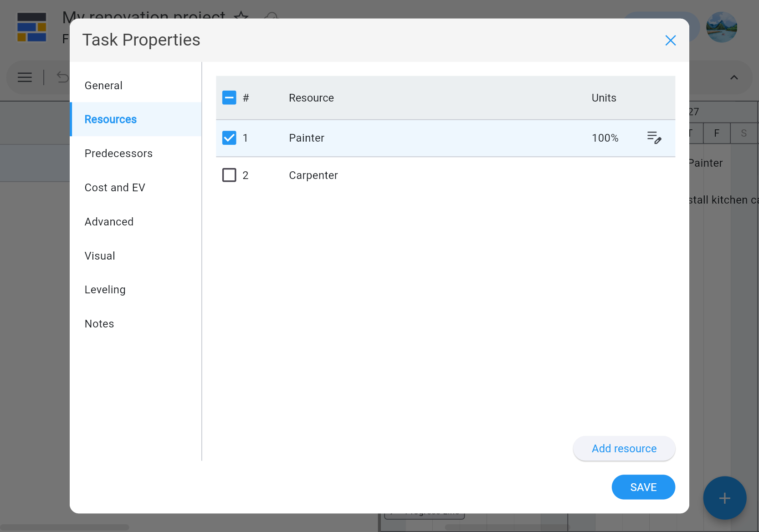Uncheck the Painter resource checkbox
The image size is (759, 532).
pos(229,138)
